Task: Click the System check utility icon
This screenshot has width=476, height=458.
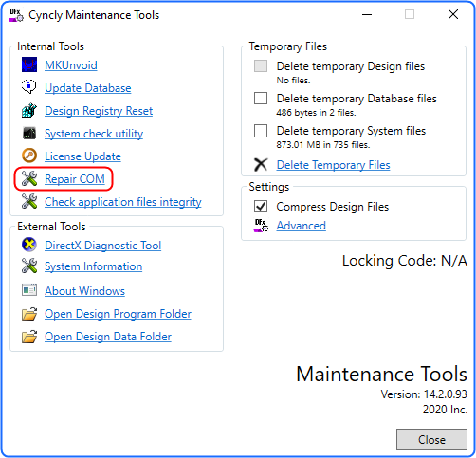Action: click(x=29, y=133)
